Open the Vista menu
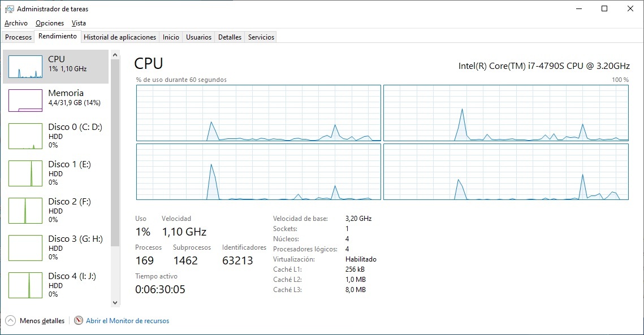The image size is (644, 335). [79, 23]
